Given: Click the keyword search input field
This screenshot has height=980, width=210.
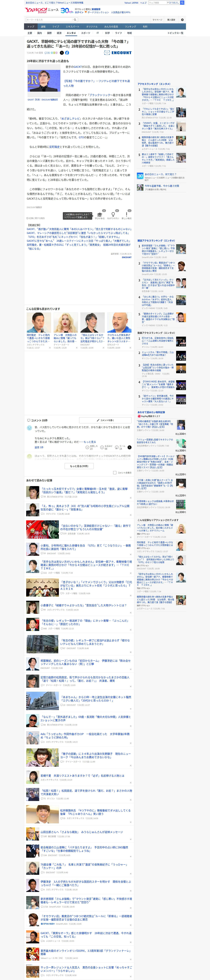Looking at the screenshot, I should click(x=49, y=20).
